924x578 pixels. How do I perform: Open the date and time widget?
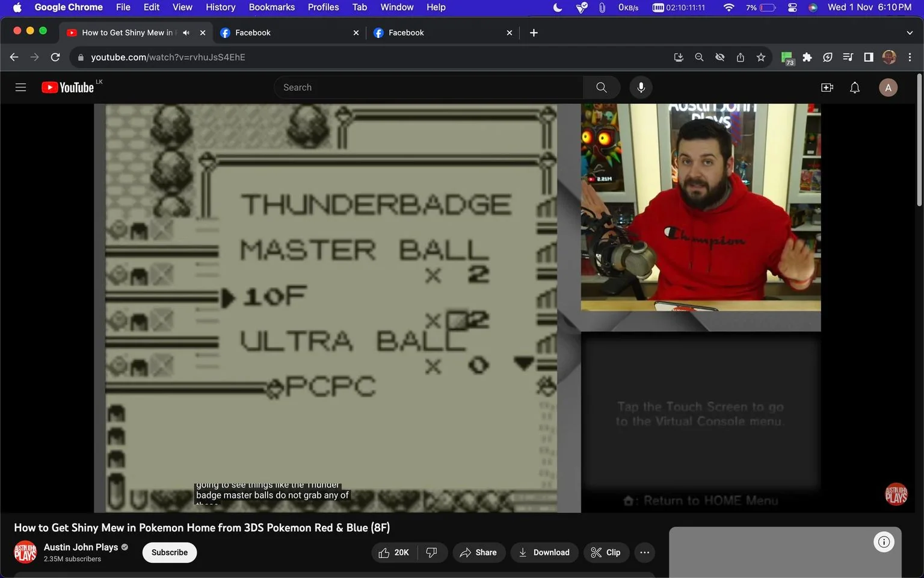click(869, 7)
